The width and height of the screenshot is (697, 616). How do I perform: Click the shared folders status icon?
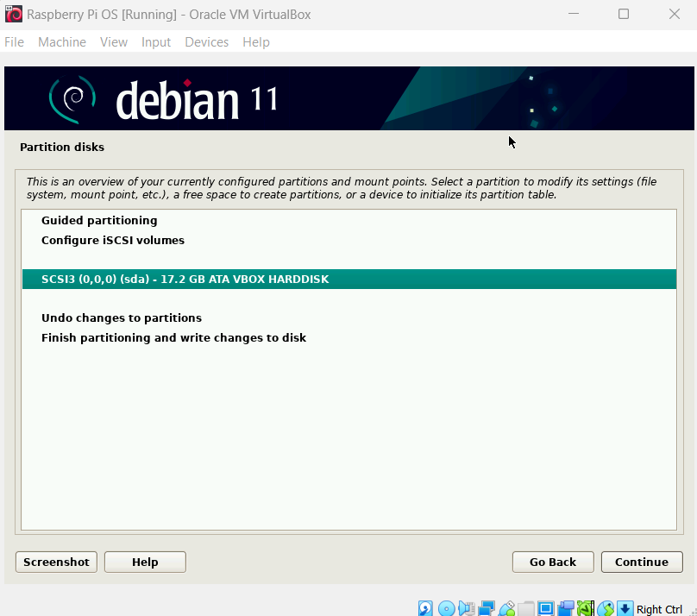point(526,608)
